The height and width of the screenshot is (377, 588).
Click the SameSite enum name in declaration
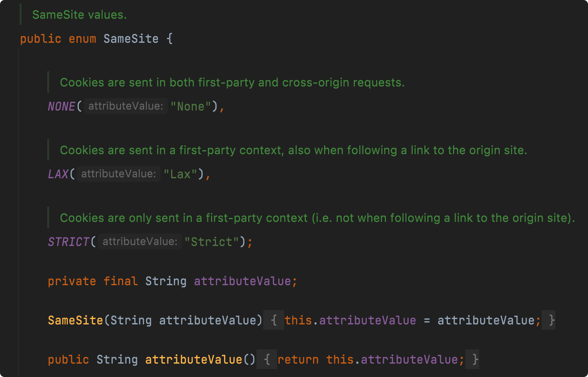[131, 39]
